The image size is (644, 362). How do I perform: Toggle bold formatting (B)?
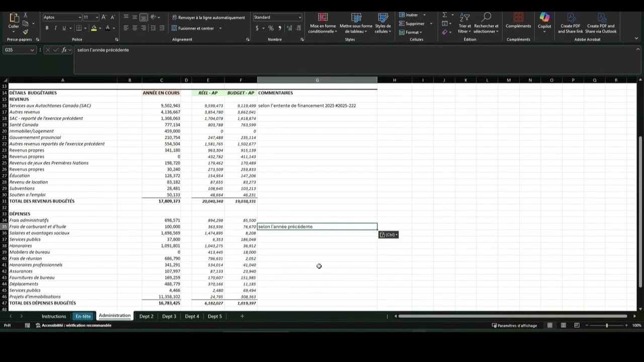click(47, 28)
